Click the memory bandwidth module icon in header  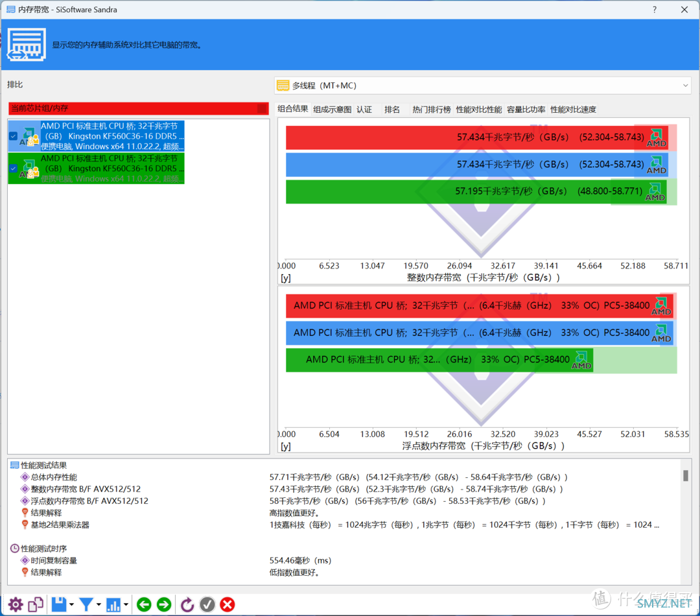tap(27, 44)
